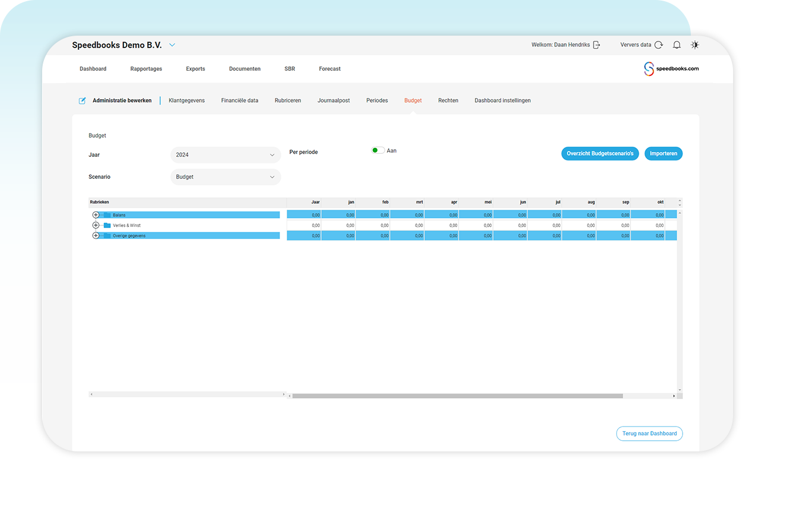Expand the Balans tree row

[x=96, y=215]
